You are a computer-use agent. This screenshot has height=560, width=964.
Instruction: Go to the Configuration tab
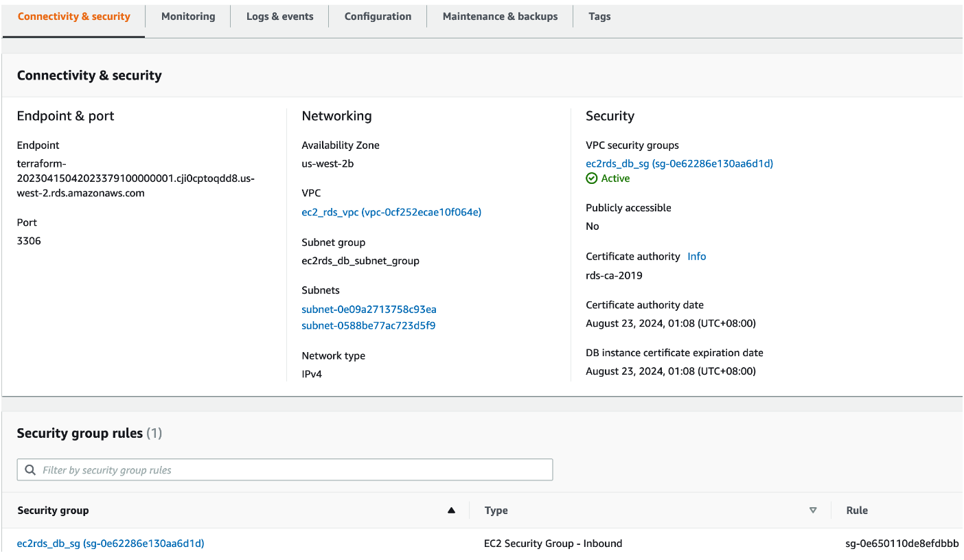pos(378,16)
